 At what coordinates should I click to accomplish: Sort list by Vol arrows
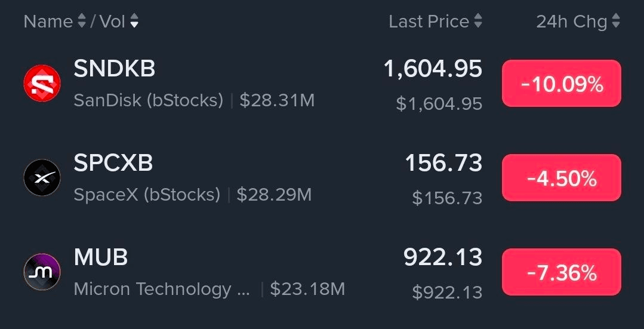click(x=134, y=21)
